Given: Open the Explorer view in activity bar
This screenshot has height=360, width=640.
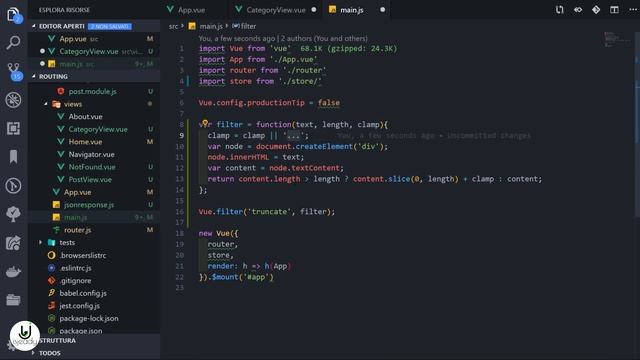Looking at the screenshot, I should point(13,15).
